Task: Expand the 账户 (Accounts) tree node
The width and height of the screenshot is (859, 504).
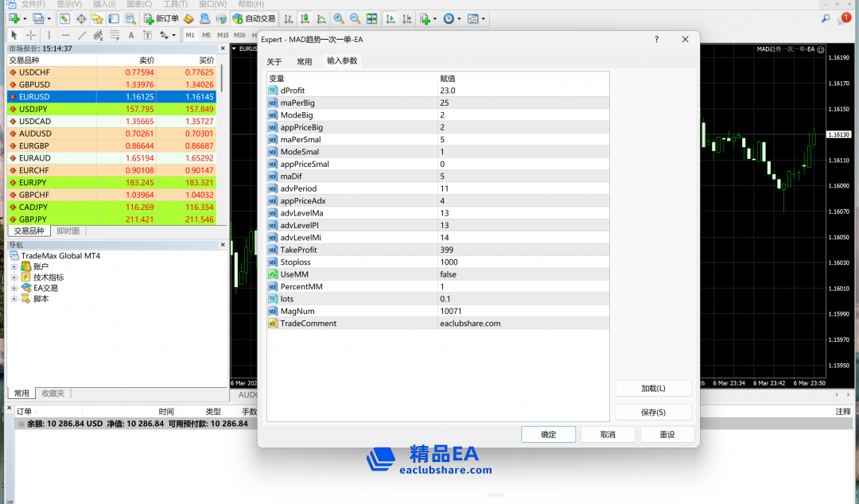Action: [14, 266]
